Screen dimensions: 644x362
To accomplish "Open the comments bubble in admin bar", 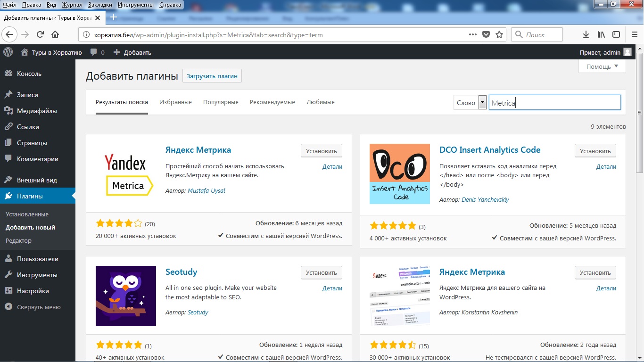I will point(97,52).
